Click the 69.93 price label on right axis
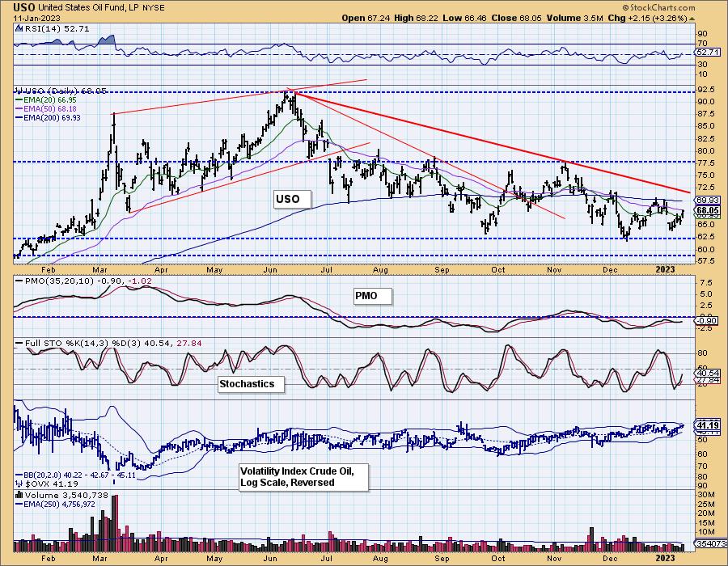 pyautogui.click(x=708, y=200)
